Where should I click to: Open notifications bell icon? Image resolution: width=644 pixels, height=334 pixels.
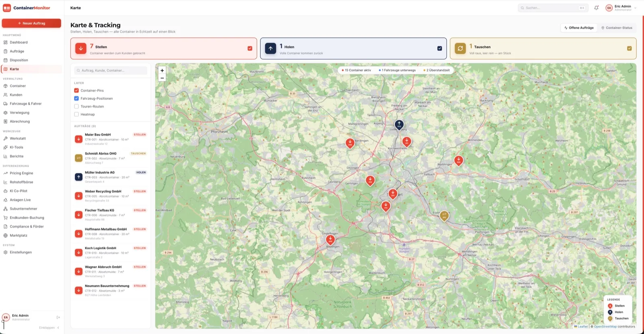pyautogui.click(x=597, y=8)
